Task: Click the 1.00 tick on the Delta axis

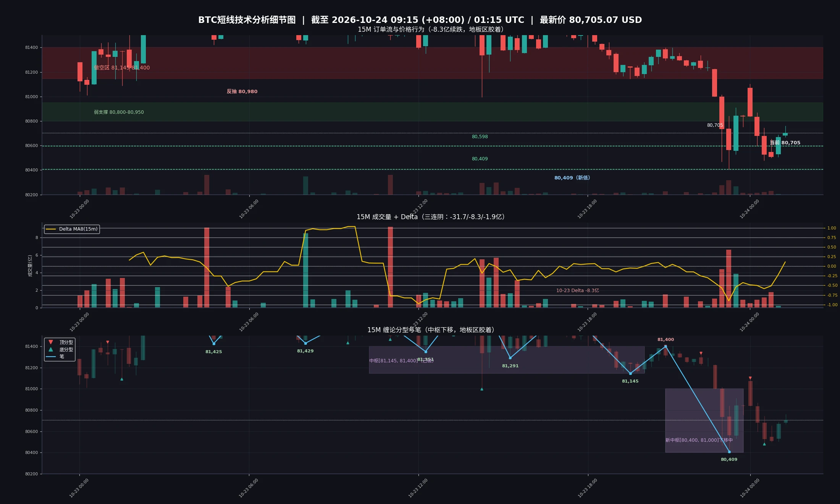Action: [832, 228]
